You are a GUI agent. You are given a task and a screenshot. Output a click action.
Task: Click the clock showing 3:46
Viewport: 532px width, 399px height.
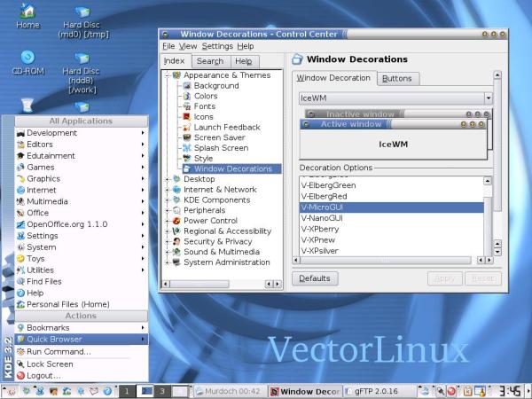tap(509, 391)
